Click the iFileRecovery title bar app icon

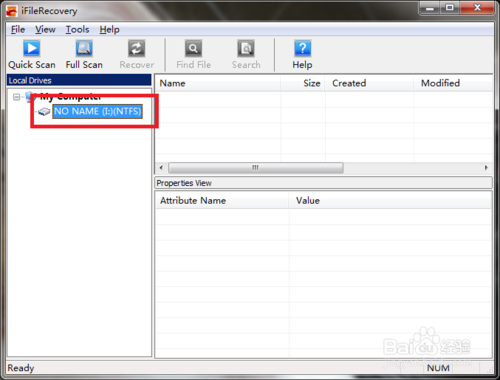click(12, 11)
